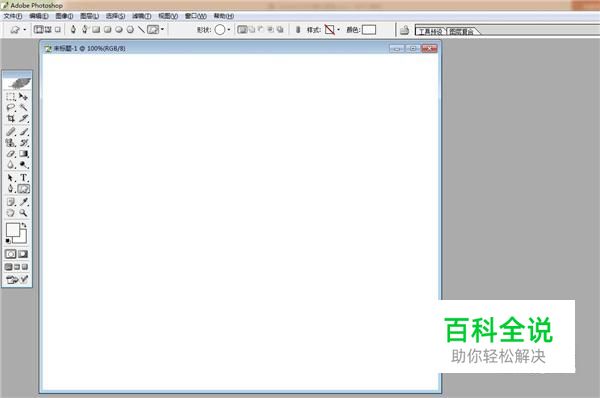
Task: Select the Move tool
Action: pos(23,96)
